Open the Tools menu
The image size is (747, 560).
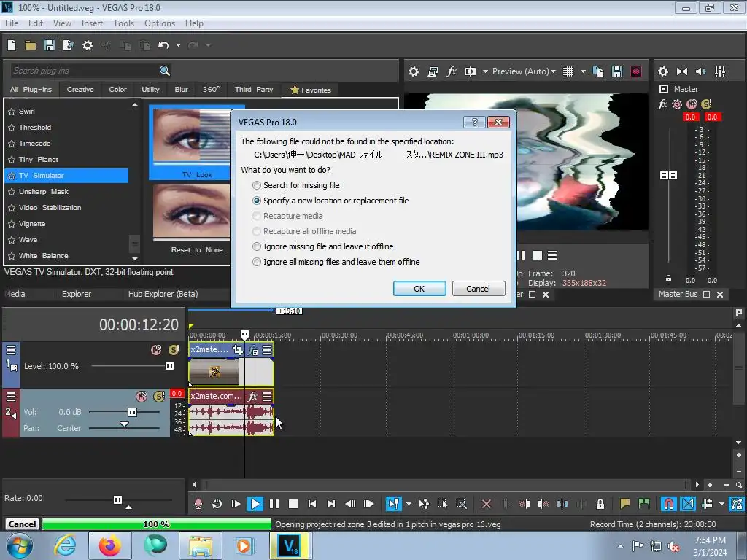(123, 23)
